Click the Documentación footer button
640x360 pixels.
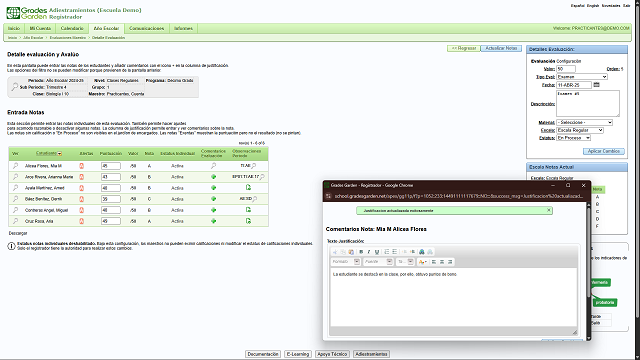click(263, 354)
